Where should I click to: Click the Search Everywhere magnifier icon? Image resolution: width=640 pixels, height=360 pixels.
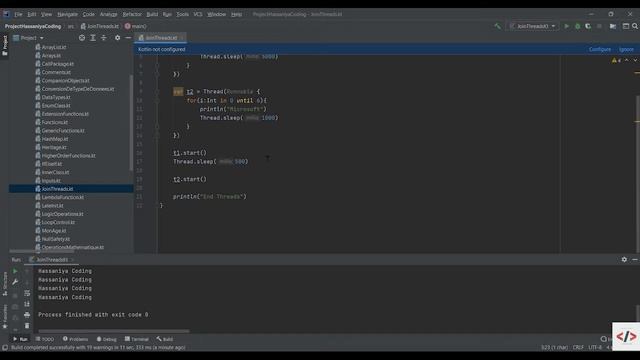635,26
